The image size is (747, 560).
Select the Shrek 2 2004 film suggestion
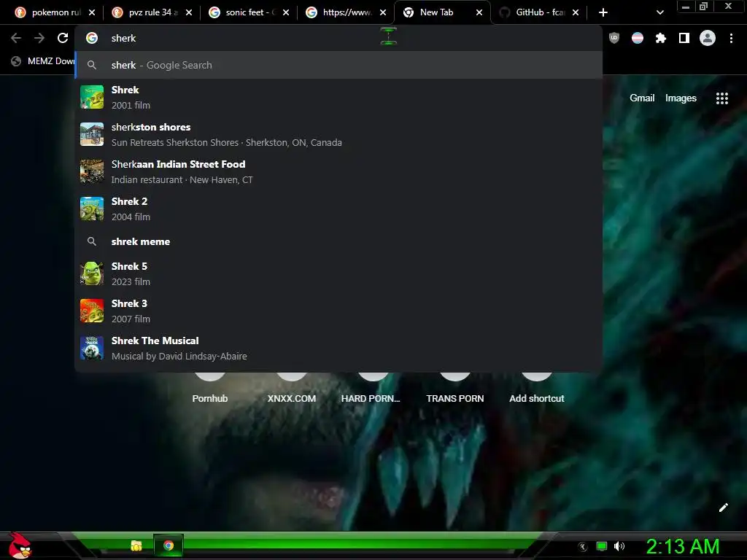point(338,209)
